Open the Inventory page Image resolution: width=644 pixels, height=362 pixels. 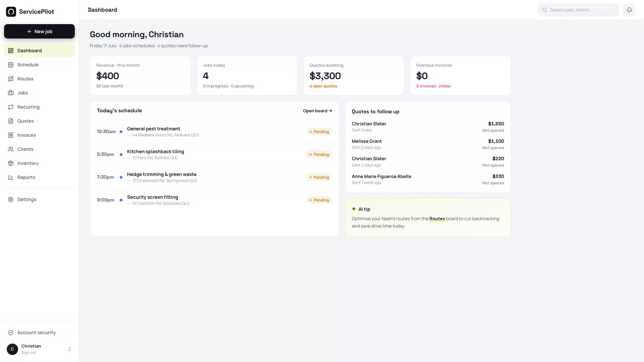coord(39,163)
